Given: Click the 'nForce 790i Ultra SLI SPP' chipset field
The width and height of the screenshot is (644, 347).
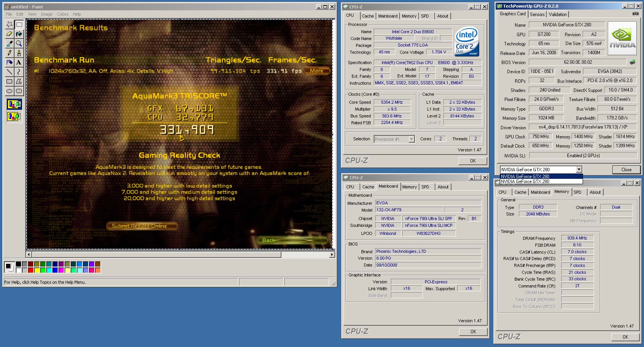Looking at the screenshot, I should pos(429,218).
